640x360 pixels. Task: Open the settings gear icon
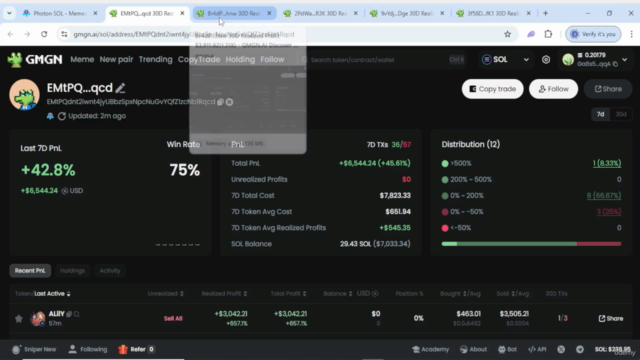pyautogui.click(x=546, y=60)
